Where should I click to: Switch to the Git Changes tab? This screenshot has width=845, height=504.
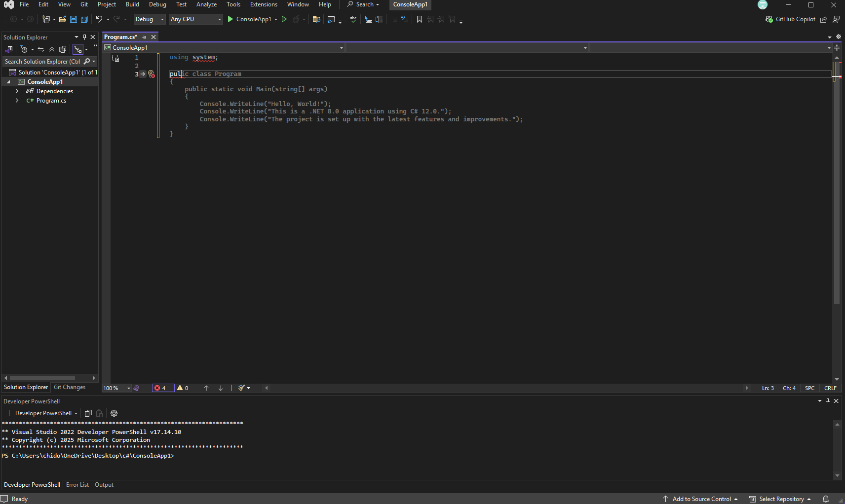[x=70, y=387]
